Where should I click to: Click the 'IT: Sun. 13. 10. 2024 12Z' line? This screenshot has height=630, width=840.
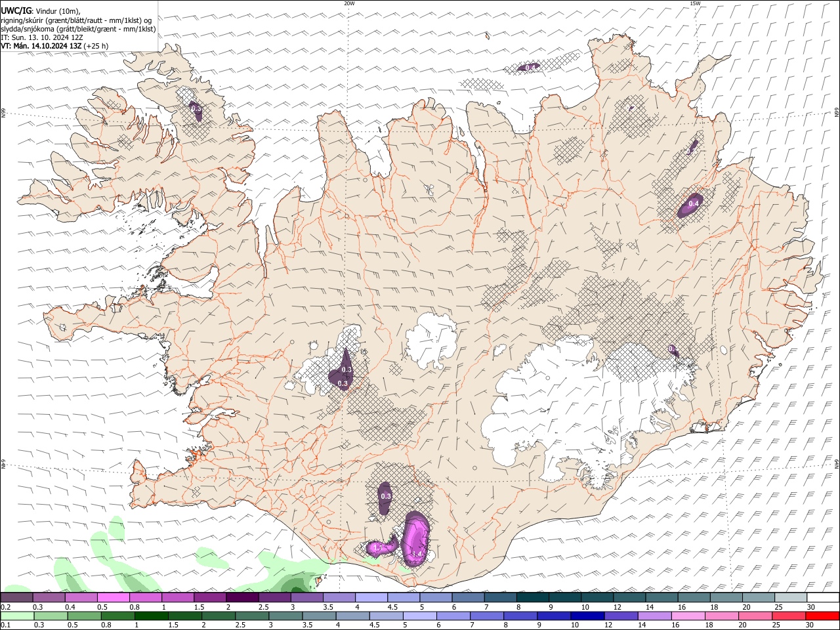coord(42,37)
